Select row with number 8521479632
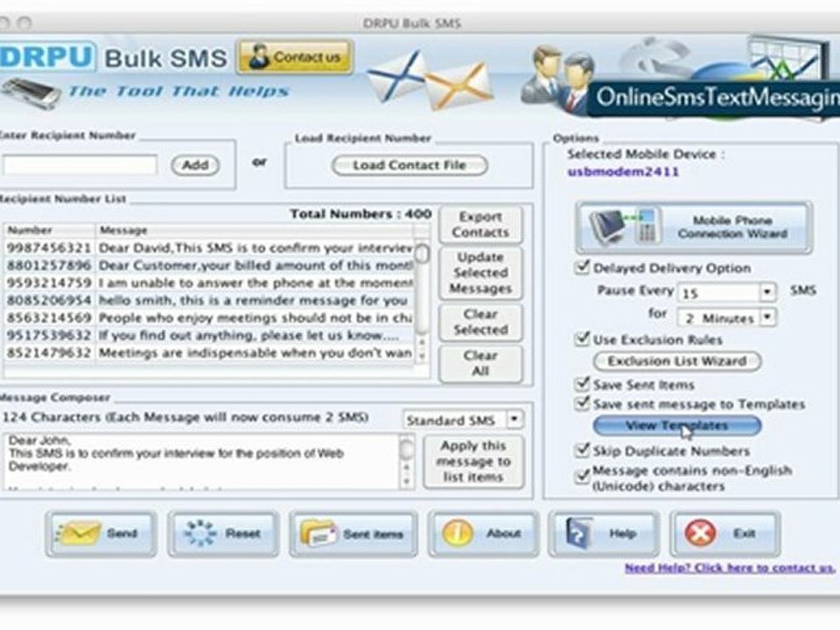This screenshot has height=630, width=840. (x=209, y=353)
